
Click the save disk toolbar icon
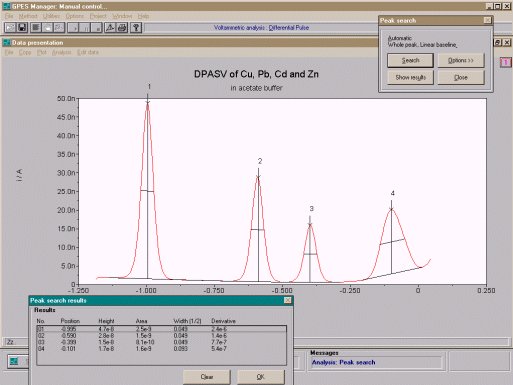tap(22, 28)
